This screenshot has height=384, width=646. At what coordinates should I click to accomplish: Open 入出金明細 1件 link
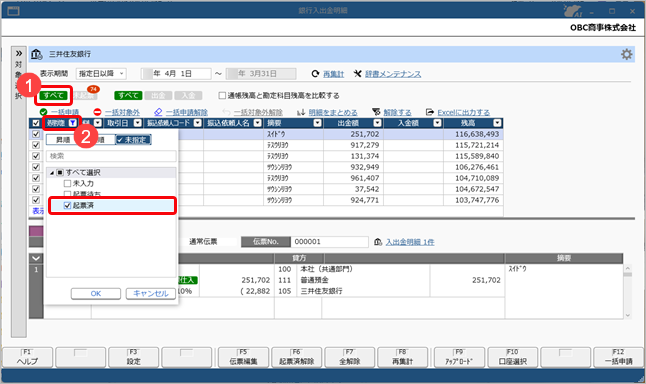click(x=410, y=242)
